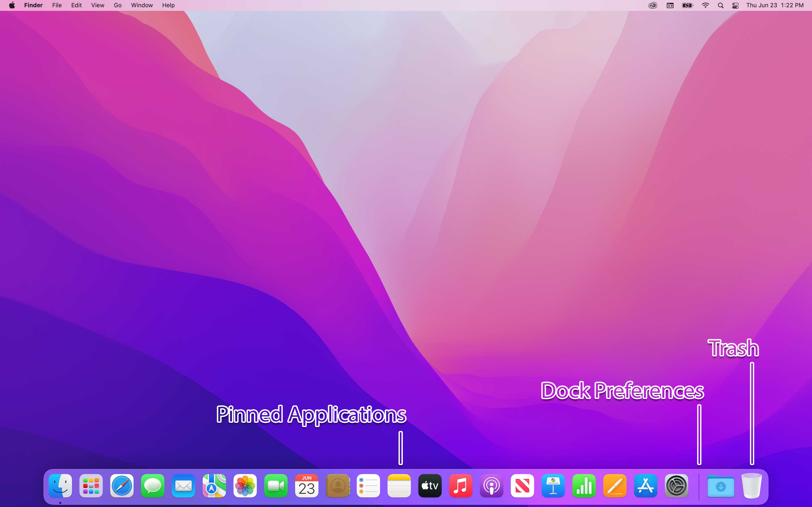812x507 pixels.
Task: Click the Wi-Fi status icon
Action: click(x=705, y=5)
